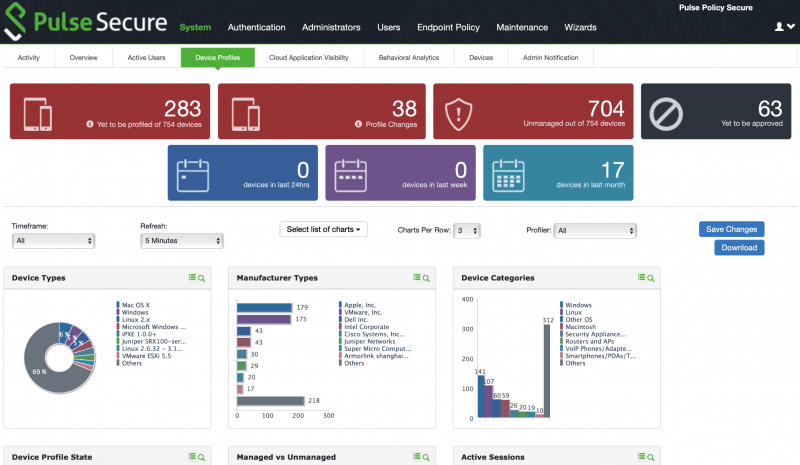Viewport: 800px width, 465px height.
Task: Click devices icon on 283 card
Action: coord(38,114)
